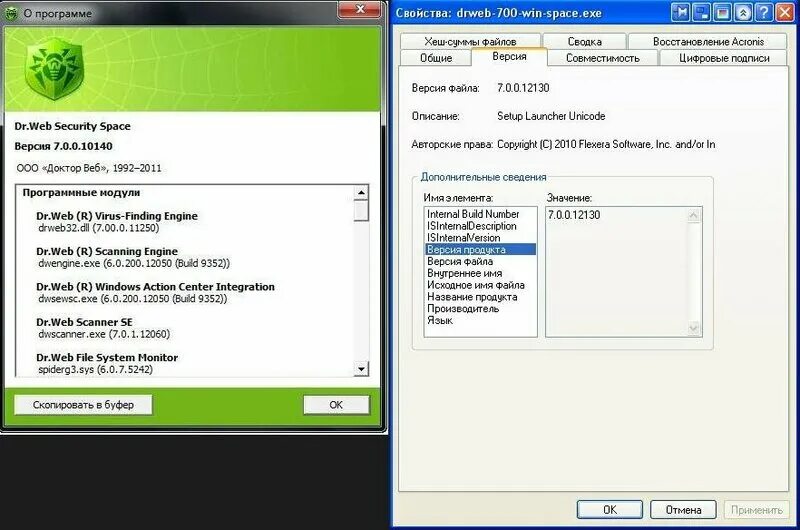Select Версия продукта list item
The image size is (800, 530).
click(x=480, y=249)
